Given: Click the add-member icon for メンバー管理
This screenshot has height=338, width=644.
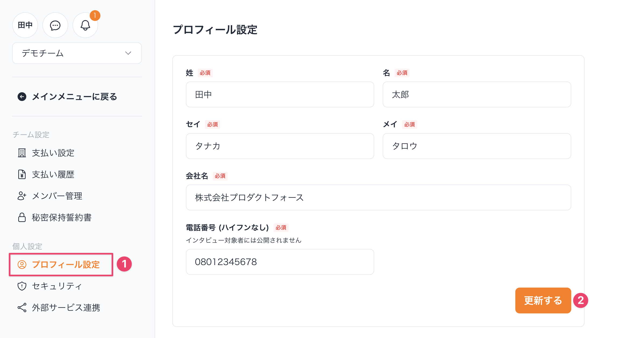Looking at the screenshot, I should [22, 196].
